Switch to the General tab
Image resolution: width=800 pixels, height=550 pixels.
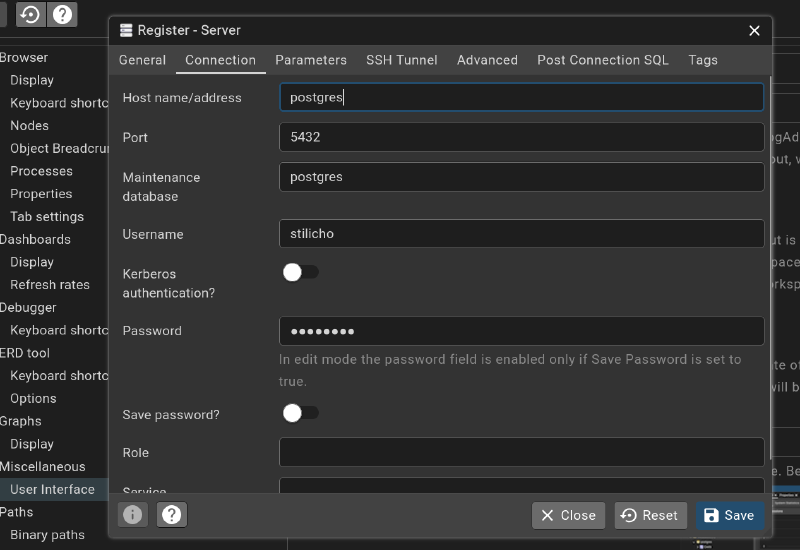coord(142,60)
